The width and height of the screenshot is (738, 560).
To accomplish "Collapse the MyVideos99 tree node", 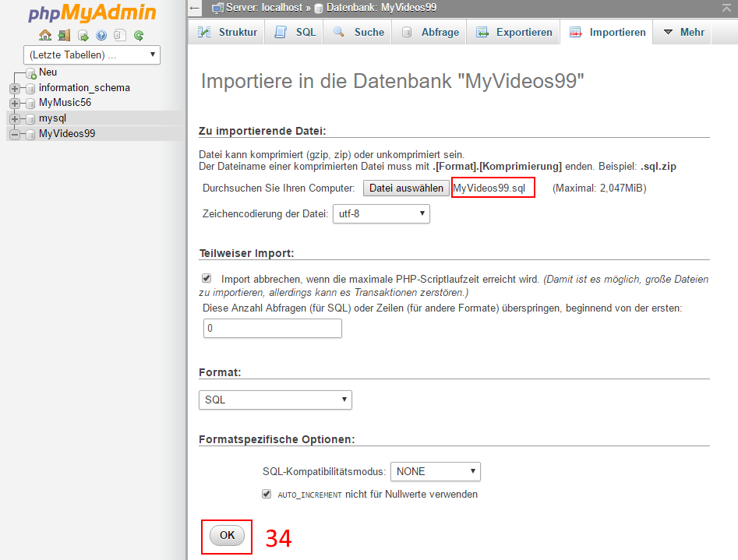I will click(x=15, y=134).
